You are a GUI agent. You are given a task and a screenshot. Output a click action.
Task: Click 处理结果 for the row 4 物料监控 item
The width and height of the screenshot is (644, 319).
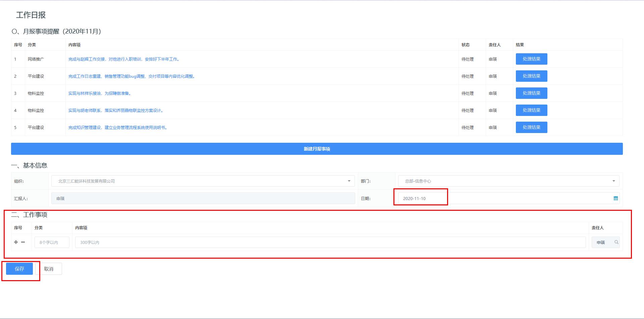[x=531, y=110]
